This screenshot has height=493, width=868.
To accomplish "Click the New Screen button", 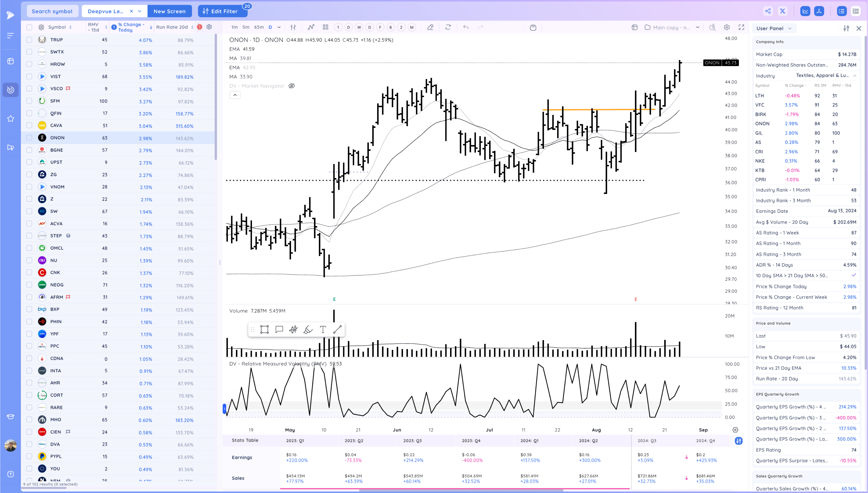I will pos(169,11).
